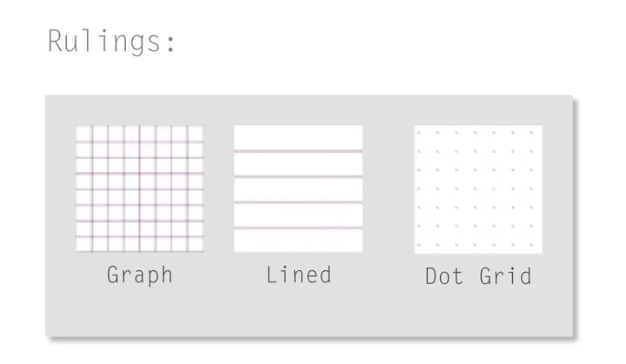Viewport: 626px width, 364px height.
Task: Click top-right dot in Dot Grid preview
Action: click(532, 133)
